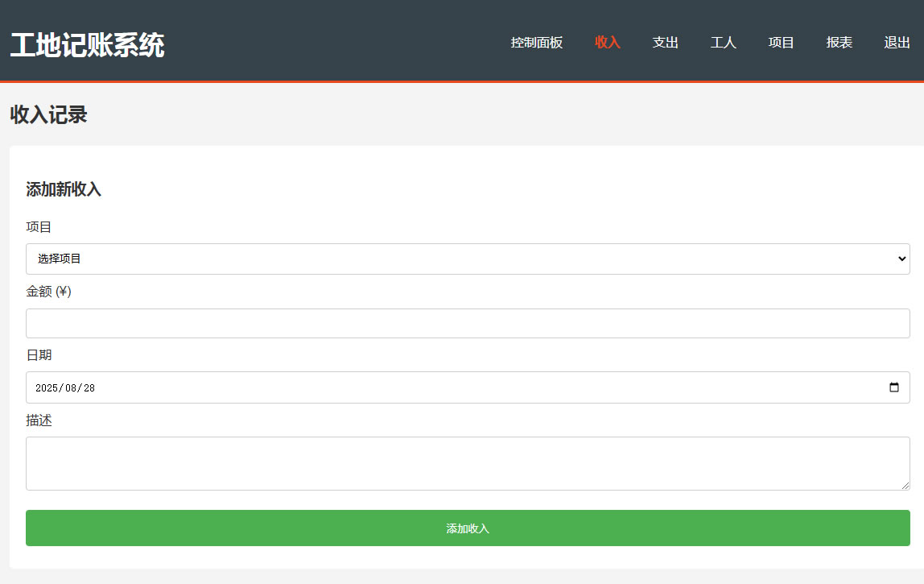The height and width of the screenshot is (584, 924).
Task: Open the 报表 page
Action: pos(839,43)
